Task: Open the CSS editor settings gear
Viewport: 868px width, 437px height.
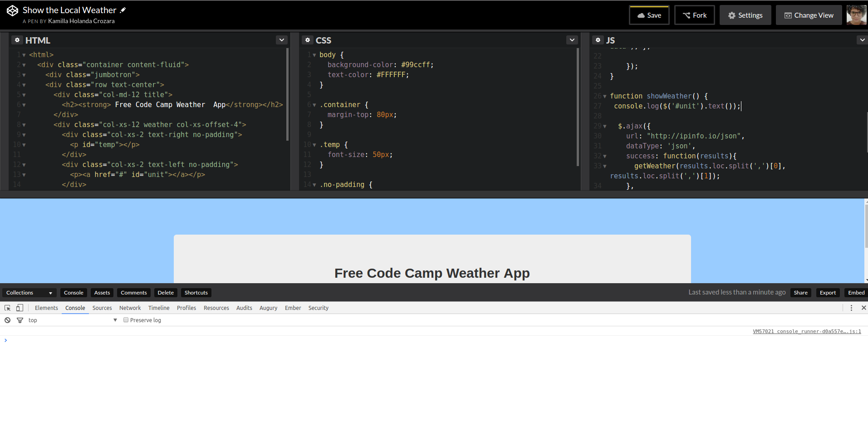Action: coord(308,40)
